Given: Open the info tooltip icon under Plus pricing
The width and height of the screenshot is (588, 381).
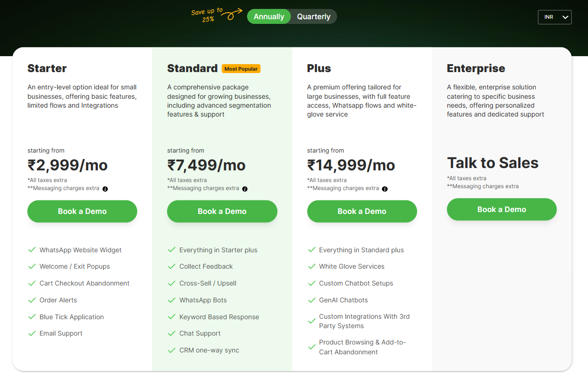Looking at the screenshot, I should point(385,189).
